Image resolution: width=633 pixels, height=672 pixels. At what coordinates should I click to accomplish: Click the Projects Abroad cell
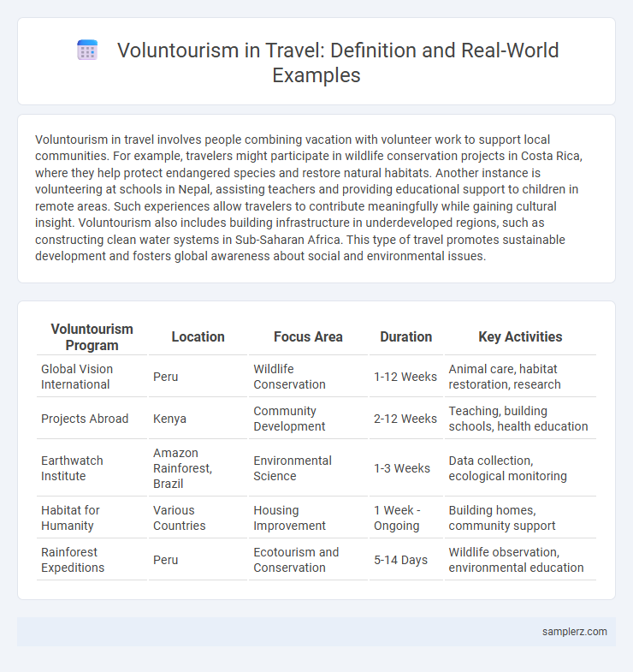[92, 419]
